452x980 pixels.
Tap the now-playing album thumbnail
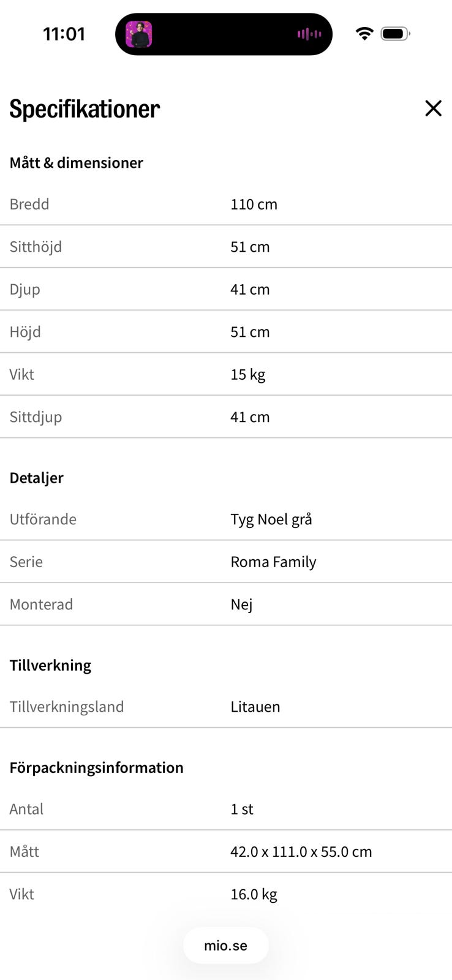pyautogui.click(x=138, y=34)
